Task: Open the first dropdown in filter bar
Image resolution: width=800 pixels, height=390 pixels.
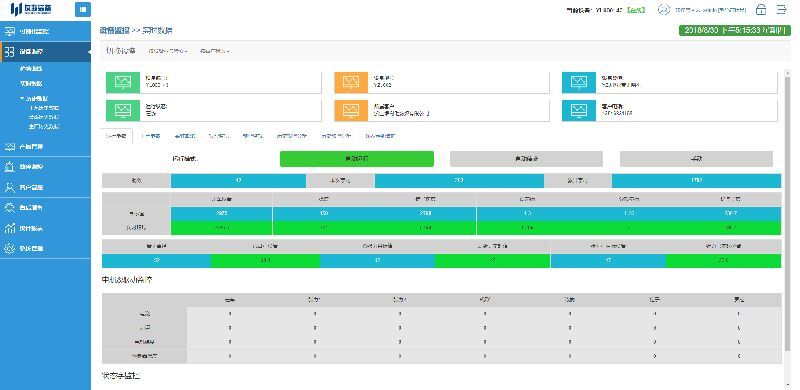Action: (168, 51)
